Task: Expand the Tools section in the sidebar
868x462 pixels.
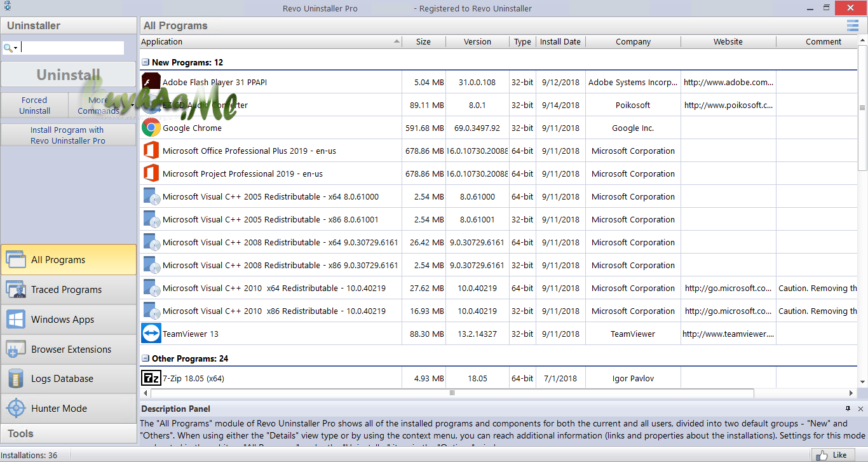Action: pos(69,433)
